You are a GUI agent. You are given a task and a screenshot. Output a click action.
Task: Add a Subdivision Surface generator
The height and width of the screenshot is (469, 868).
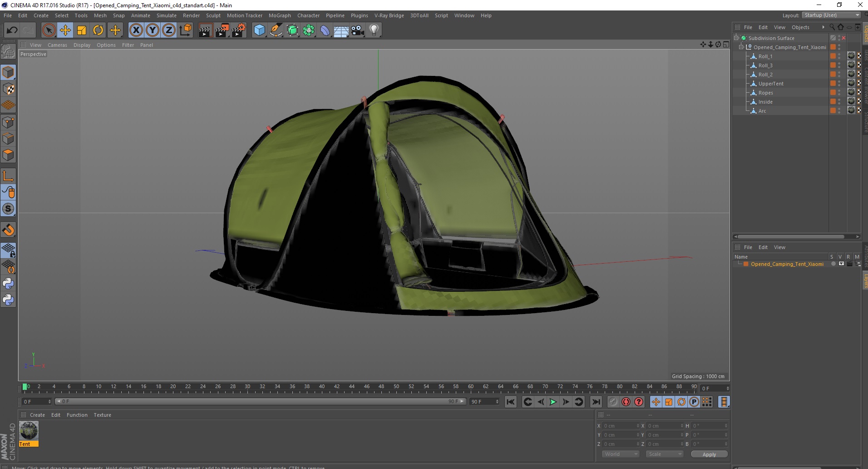click(x=292, y=30)
